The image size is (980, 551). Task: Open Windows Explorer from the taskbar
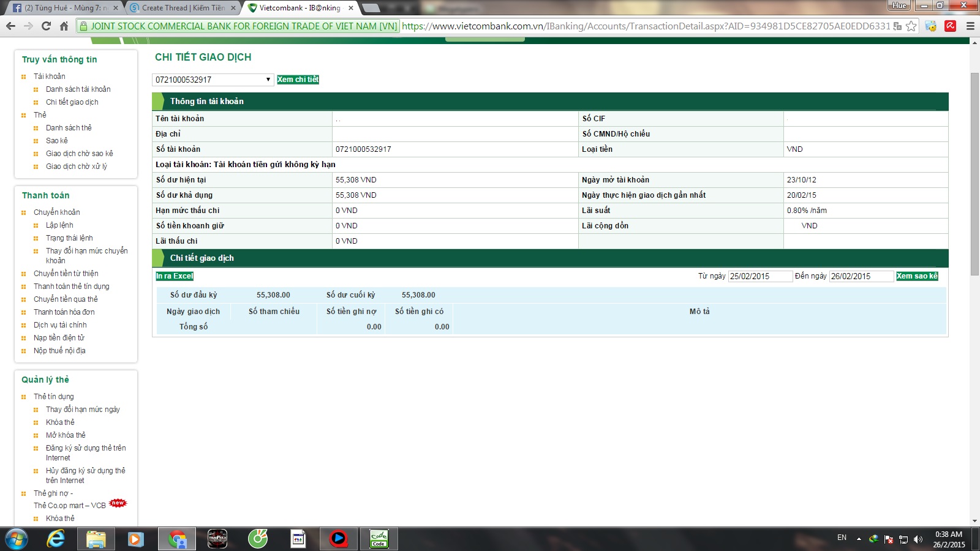96,539
